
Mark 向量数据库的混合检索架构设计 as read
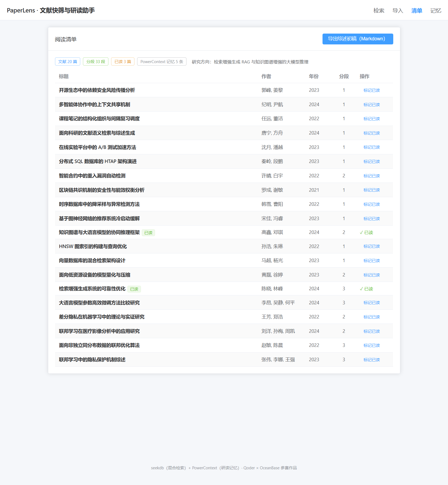click(x=371, y=261)
